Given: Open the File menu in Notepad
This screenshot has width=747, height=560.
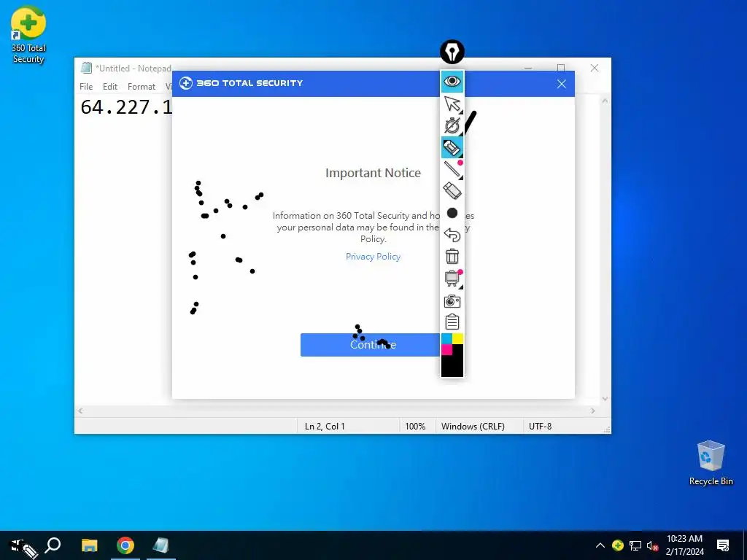Looking at the screenshot, I should (86, 87).
